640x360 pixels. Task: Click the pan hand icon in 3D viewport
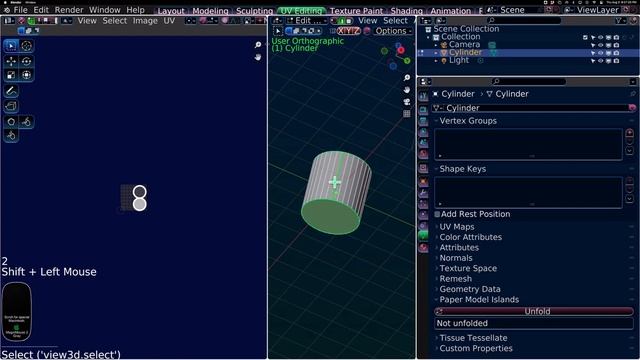tap(407, 90)
